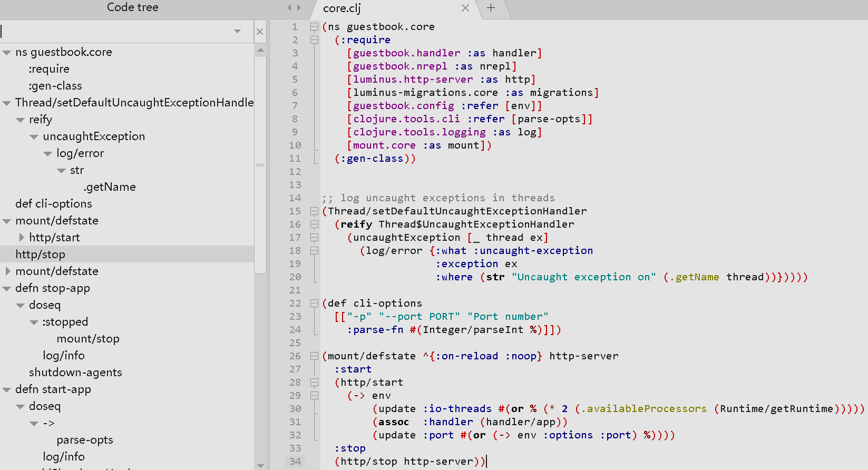Switch to previous side panel arrow
The width and height of the screenshot is (868, 470).
[289, 8]
